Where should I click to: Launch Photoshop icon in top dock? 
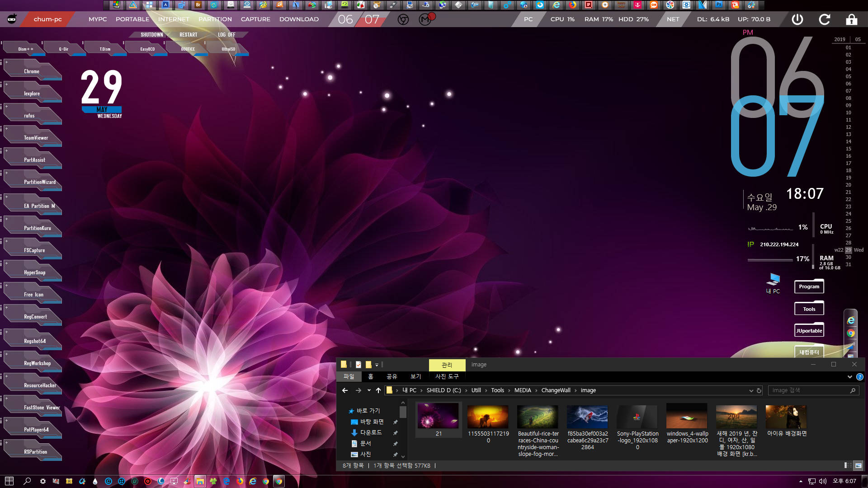719,5
